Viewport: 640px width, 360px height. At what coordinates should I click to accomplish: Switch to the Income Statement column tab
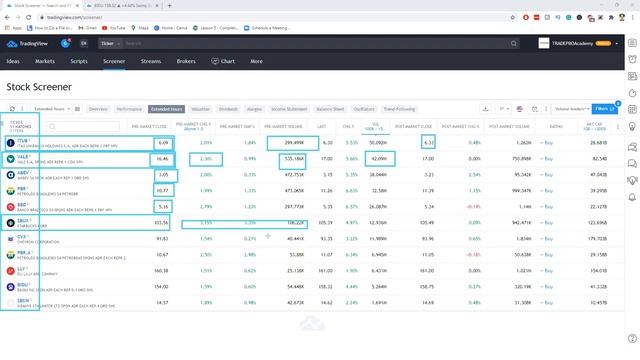click(x=289, y=109)
